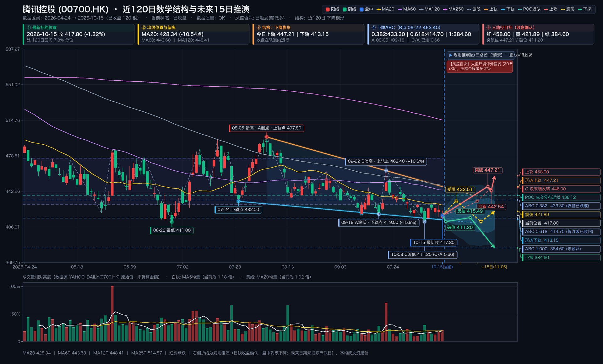
Task: Select the ABC 0.618 414.70 level tag
Action: [x=561, y=232]
